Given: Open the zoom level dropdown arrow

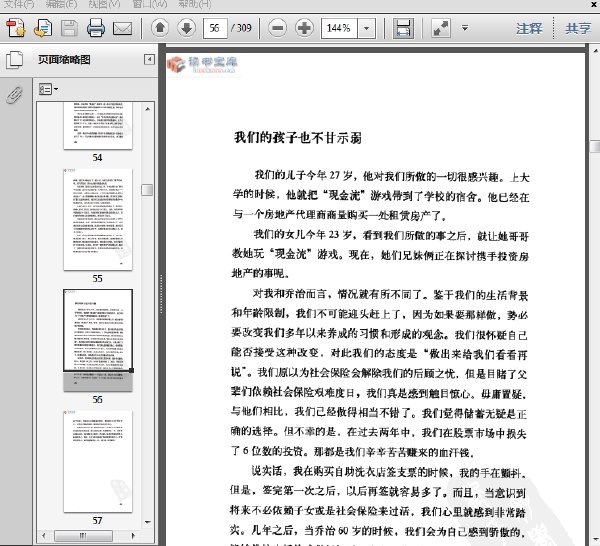Looking at the screenshot, I should (367, 28).
